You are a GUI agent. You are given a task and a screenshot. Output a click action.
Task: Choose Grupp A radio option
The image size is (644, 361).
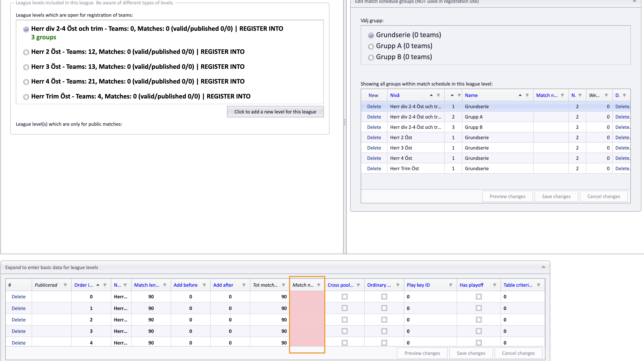coord(371,46)
